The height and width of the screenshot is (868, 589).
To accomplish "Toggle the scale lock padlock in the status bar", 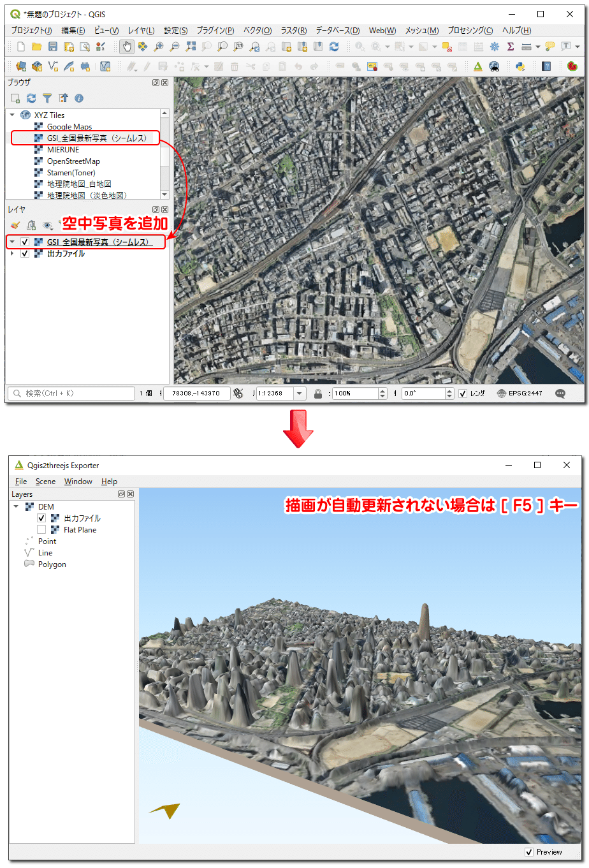I will click(318, 394).
